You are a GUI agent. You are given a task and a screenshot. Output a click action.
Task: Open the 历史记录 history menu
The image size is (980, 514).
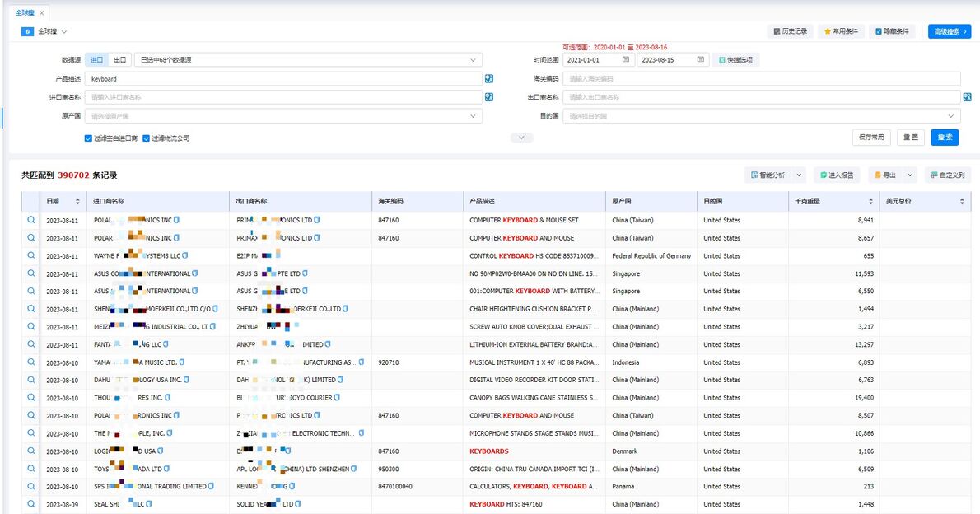click(790, 31)
